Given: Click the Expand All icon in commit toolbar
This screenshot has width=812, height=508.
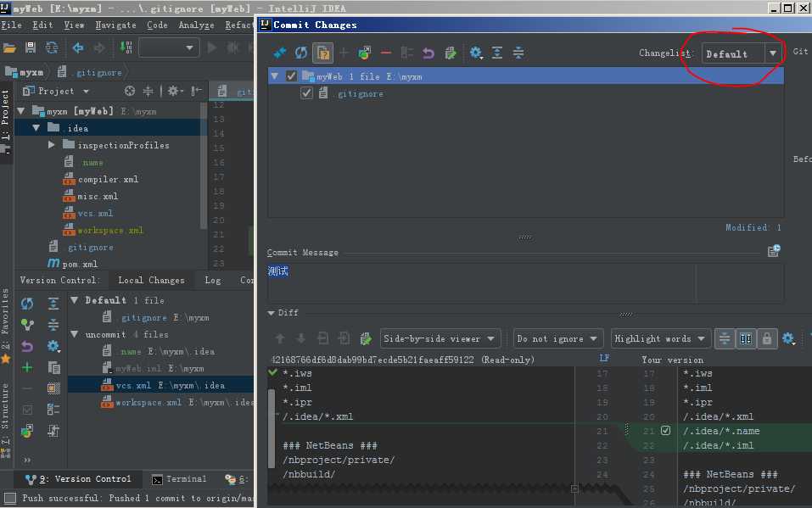Looking at the screenshot, I should pos(497,53).
